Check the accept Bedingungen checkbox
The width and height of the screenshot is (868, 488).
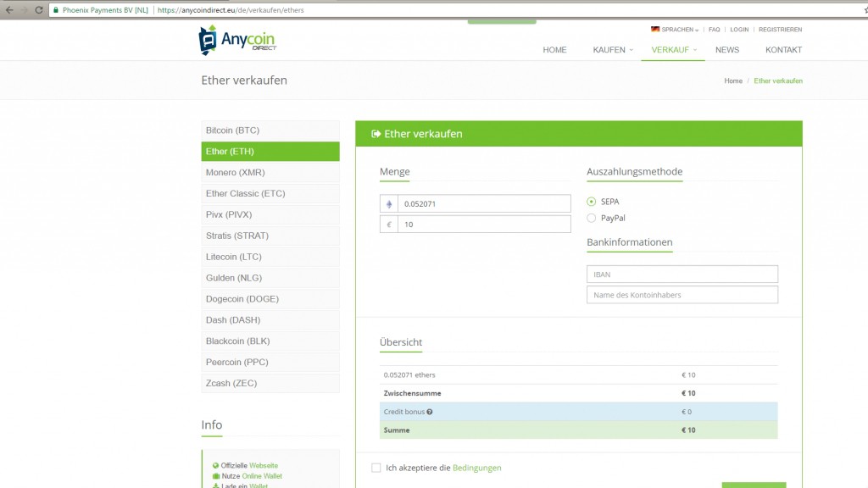click(376, 468)
